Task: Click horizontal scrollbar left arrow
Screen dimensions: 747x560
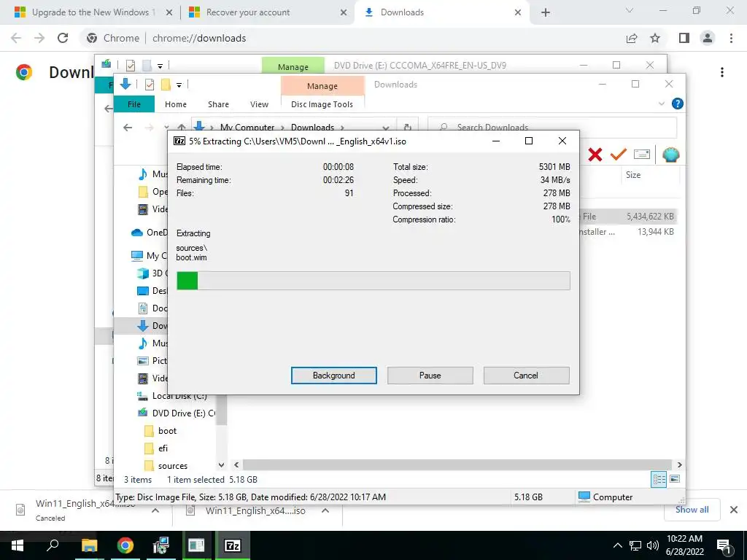Action: pos(236,464)
